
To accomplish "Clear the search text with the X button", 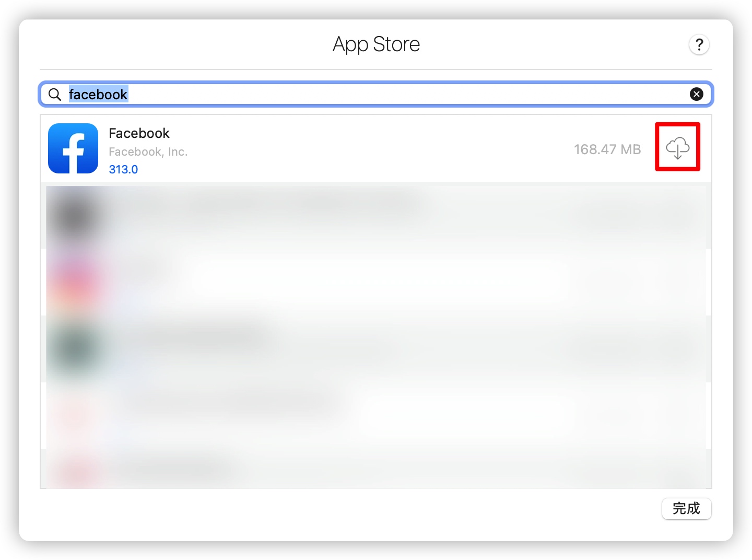I will pos(696,94).
